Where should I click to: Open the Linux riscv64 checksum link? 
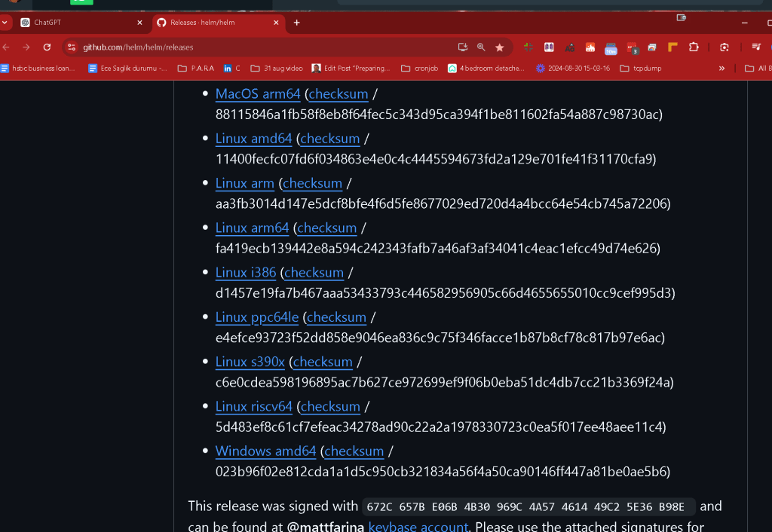click(330, 406)
